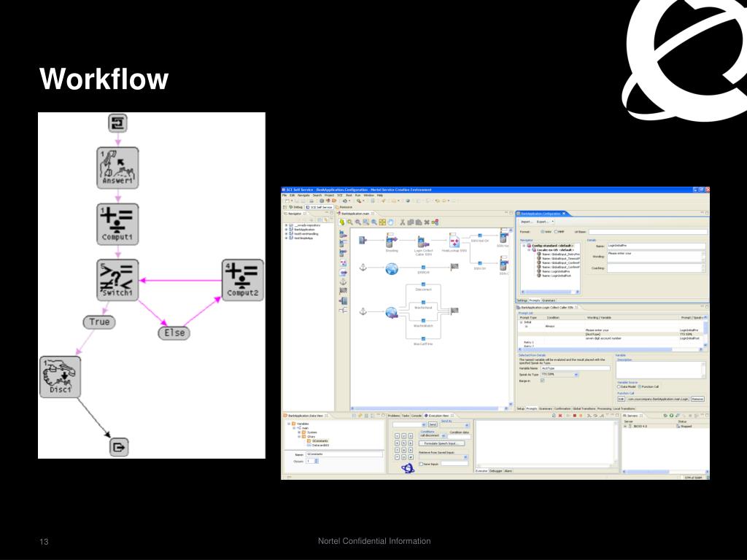
Task: Click Formulate Speech Input... button
Action: pyautogui.click(x=442, y=443)
